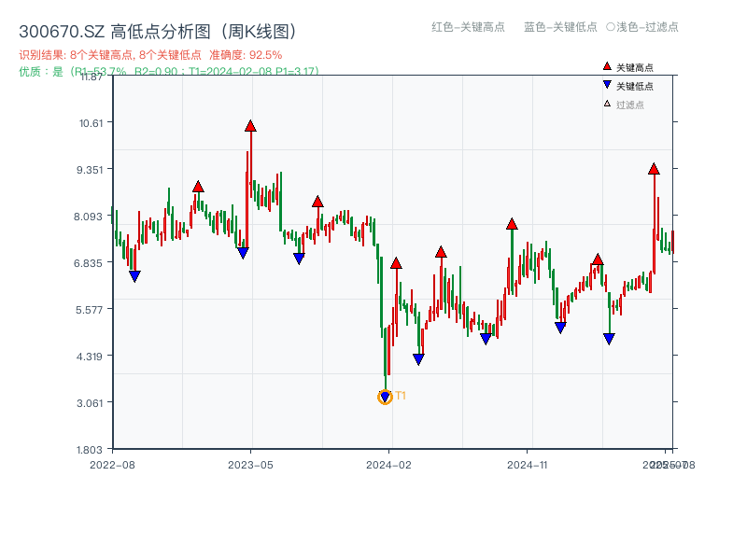Viewport: 747px width, 560px height.
Task: Click the hollow triangle icon in the 过滤点 legend
Action: pyautogui.click(x=607, y=104)
